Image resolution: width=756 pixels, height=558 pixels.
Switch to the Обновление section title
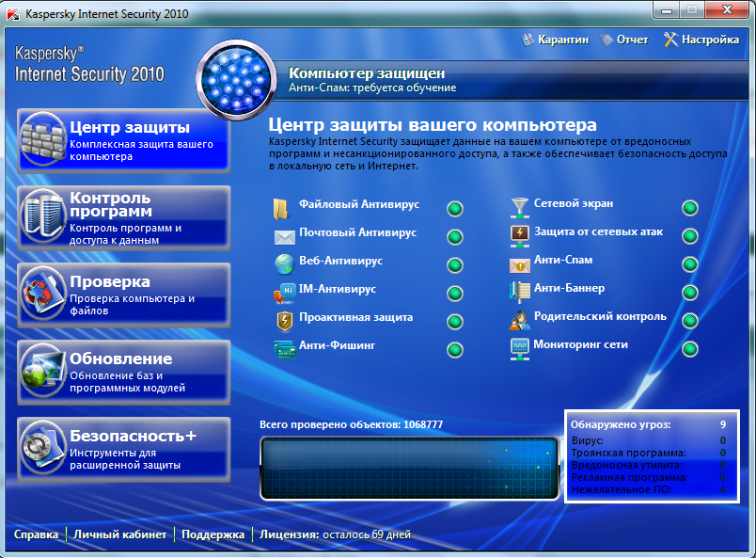click(x=121, y=359)
